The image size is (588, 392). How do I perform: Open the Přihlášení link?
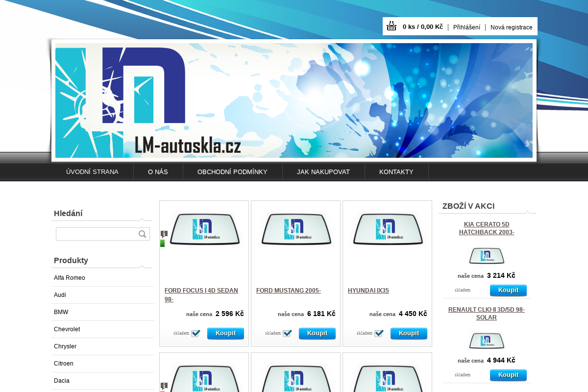coord(466,27)
